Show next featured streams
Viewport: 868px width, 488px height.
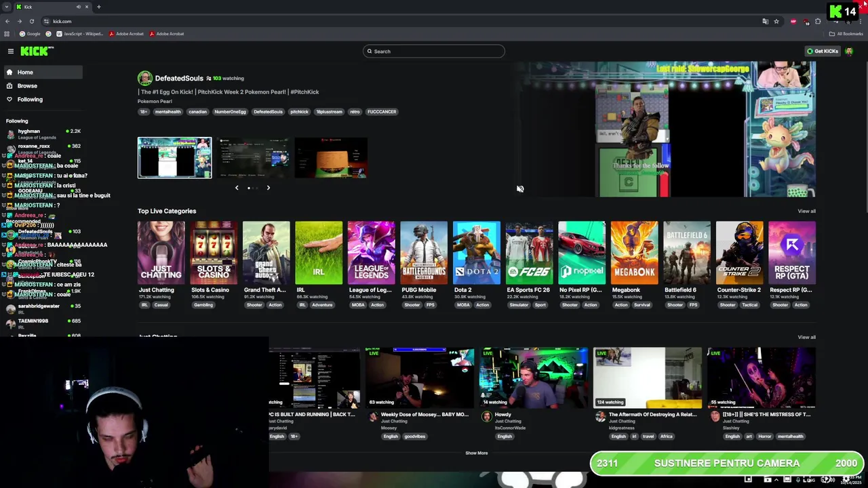click(268, 188)
